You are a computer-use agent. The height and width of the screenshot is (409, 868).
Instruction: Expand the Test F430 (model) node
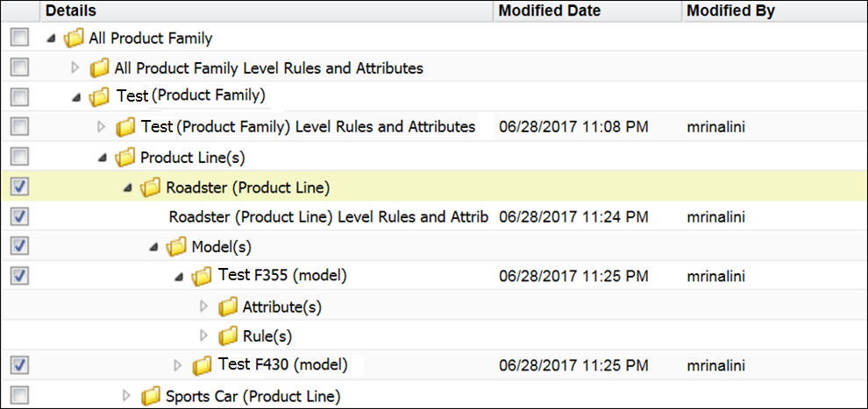[178, 365]
